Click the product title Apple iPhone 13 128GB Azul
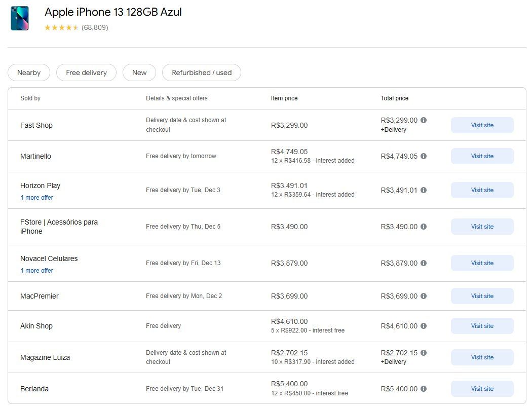Viewport: 532px width, 406px height. [x=113, y=12]
